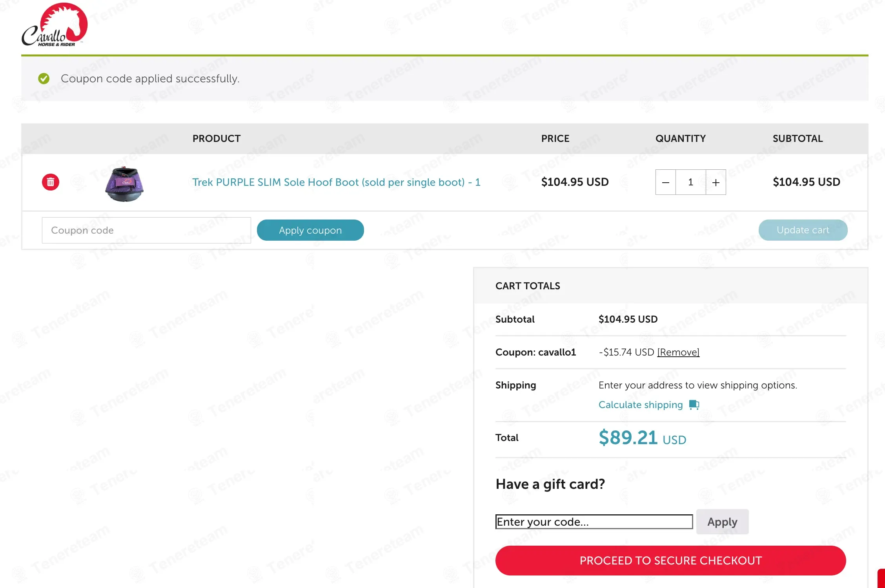Image resolution: width=885 pixels, height=588 pixels.
Task: Remove the cavallo1 coupon
Action: click(678, 352)
